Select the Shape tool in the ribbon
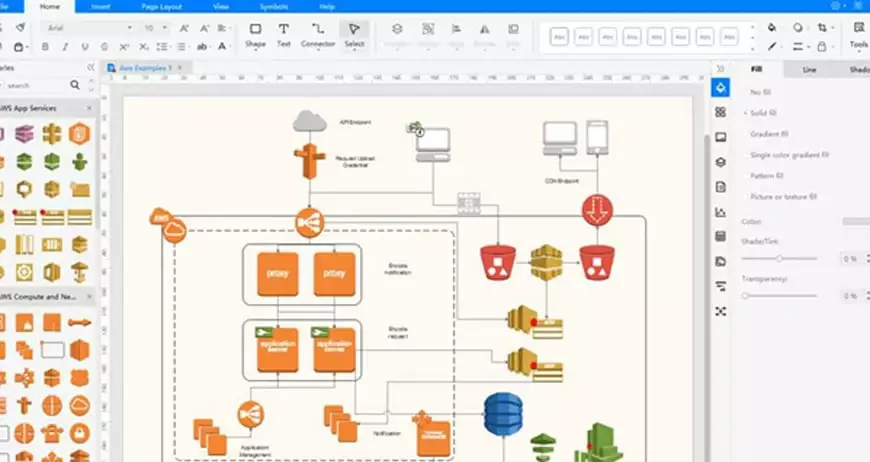Viewport: 870px width, 462px height. (255, 34)
